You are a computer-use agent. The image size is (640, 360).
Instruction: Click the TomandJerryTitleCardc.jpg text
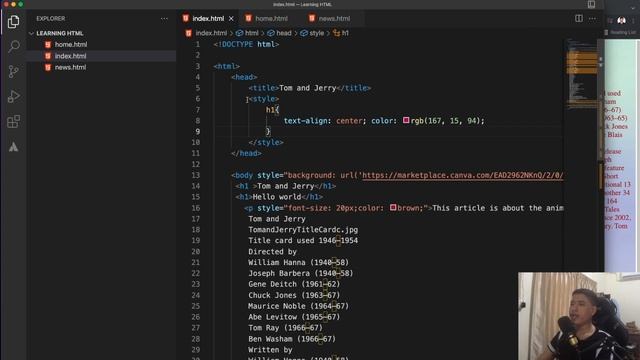pyautogui.click(x=303, y=229)
